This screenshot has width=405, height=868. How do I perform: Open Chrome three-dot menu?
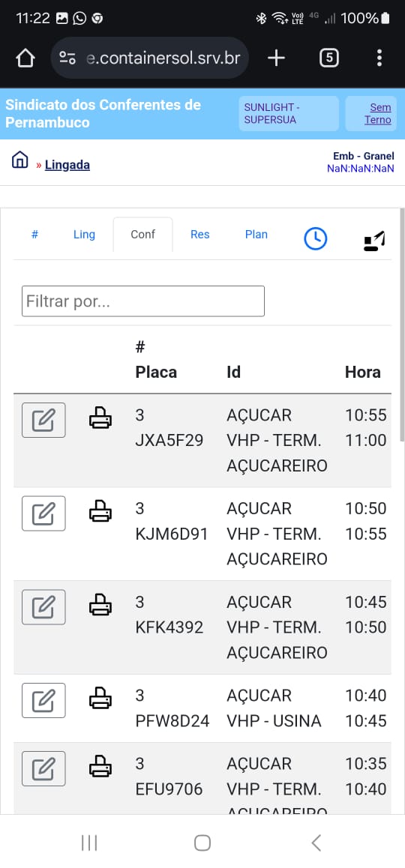pyautogui.click(x=379, y=58)
